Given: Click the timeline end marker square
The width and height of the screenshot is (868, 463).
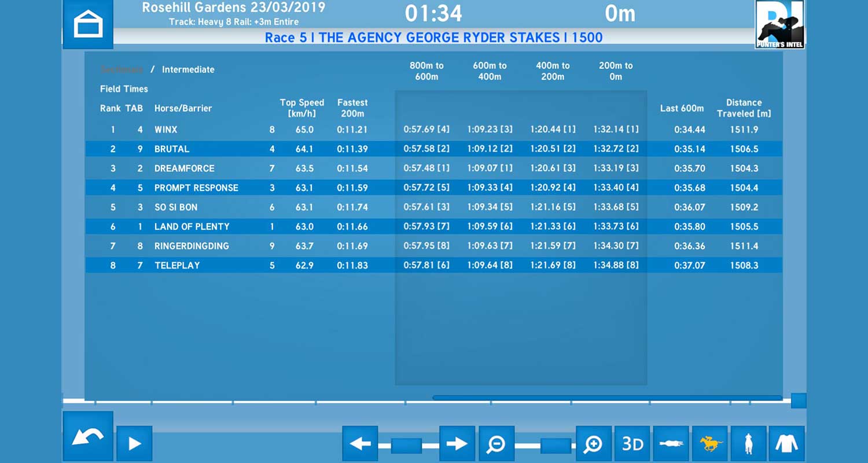Looking at the screenshot, I should pyautogui.click(x=799, y=400).
